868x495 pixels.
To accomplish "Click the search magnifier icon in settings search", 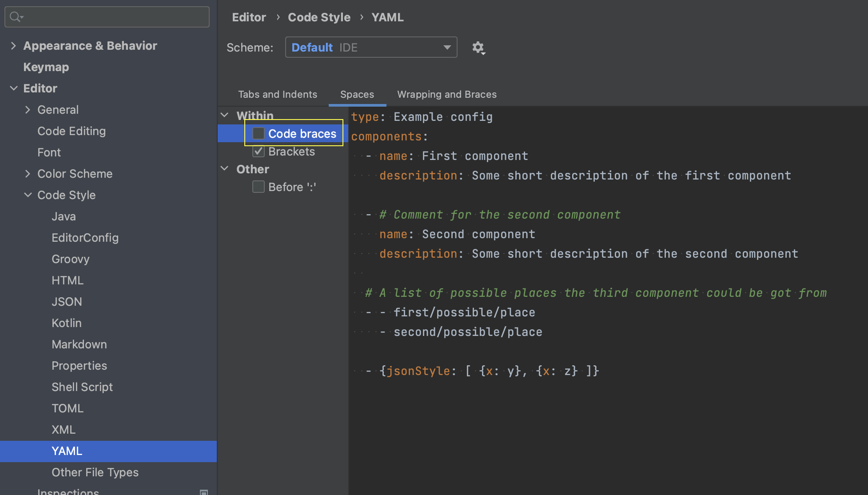I will [x=15, y=16].
